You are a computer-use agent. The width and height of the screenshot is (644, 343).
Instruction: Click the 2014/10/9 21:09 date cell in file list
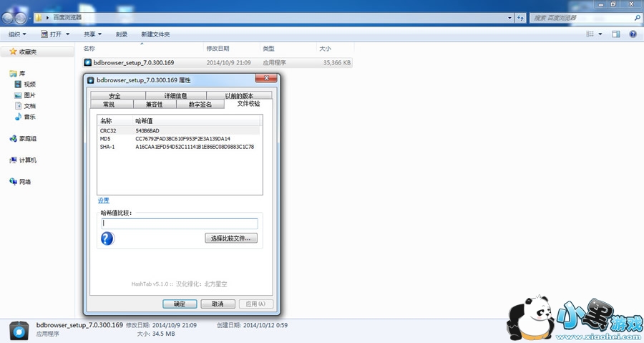228,62
